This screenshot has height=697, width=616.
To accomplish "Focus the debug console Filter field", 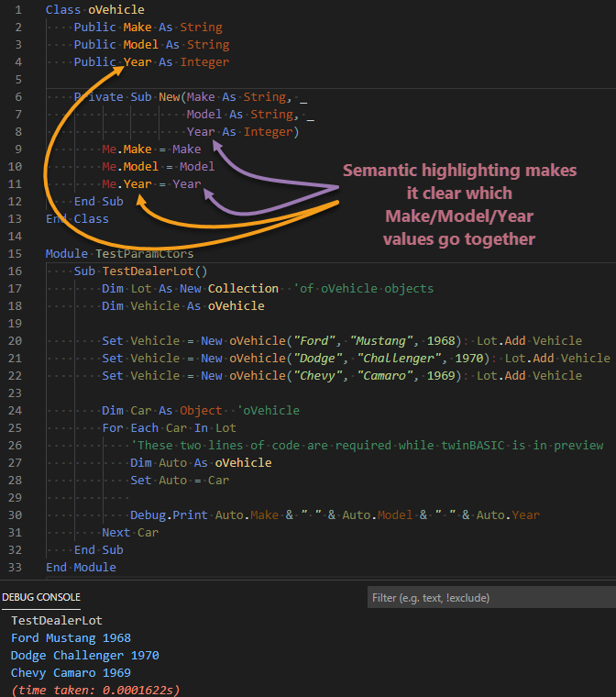I will [x=491, y=597].
